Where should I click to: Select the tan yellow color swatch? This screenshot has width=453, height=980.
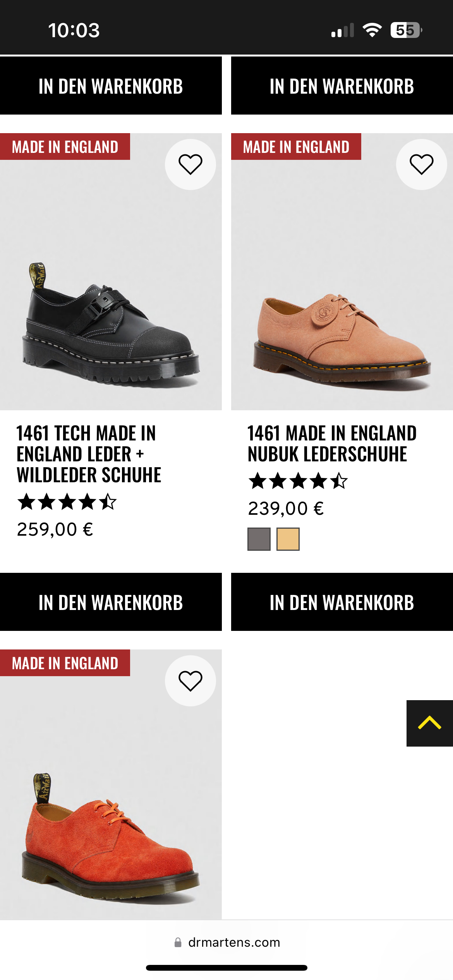coord(288,539)
